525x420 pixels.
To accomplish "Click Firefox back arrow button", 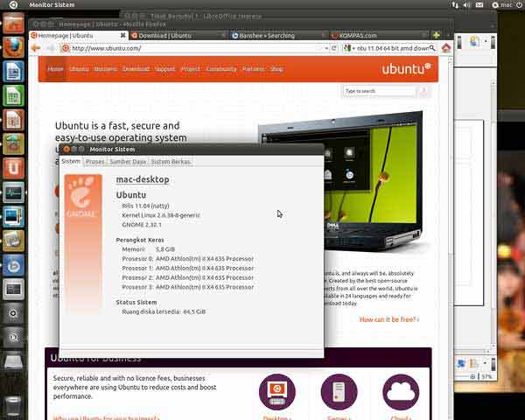I will click(36, 48).
